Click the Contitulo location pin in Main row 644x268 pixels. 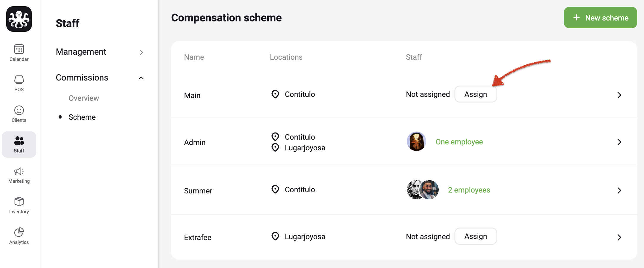coord(275,94)
